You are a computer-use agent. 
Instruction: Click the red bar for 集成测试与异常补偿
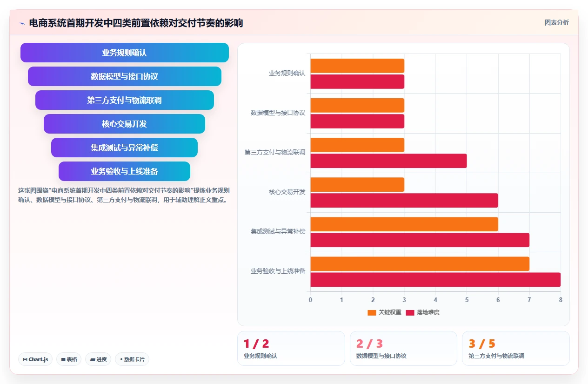tap(420, 240)
